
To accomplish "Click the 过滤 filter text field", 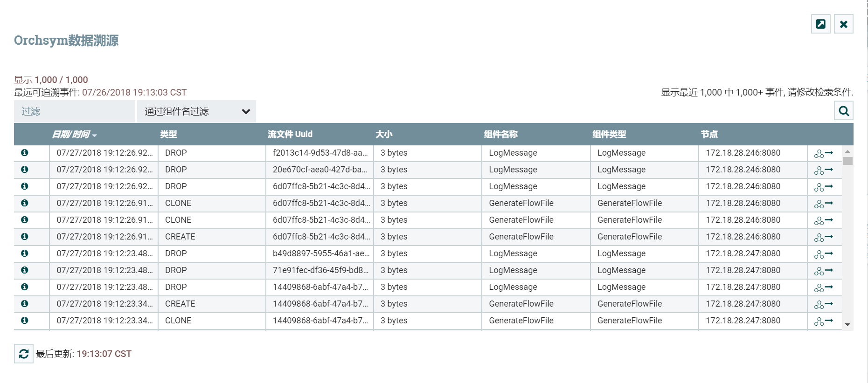I will coord(75,111).
